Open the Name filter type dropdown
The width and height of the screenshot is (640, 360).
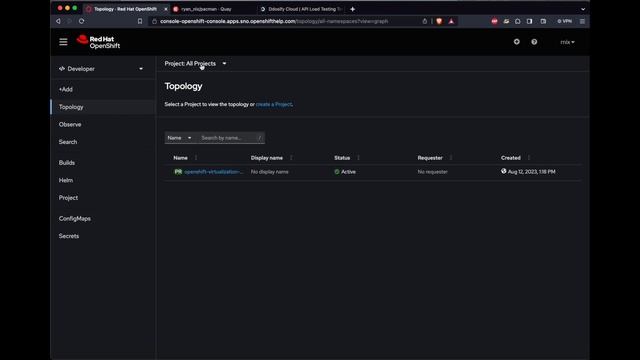pos(180,138)
